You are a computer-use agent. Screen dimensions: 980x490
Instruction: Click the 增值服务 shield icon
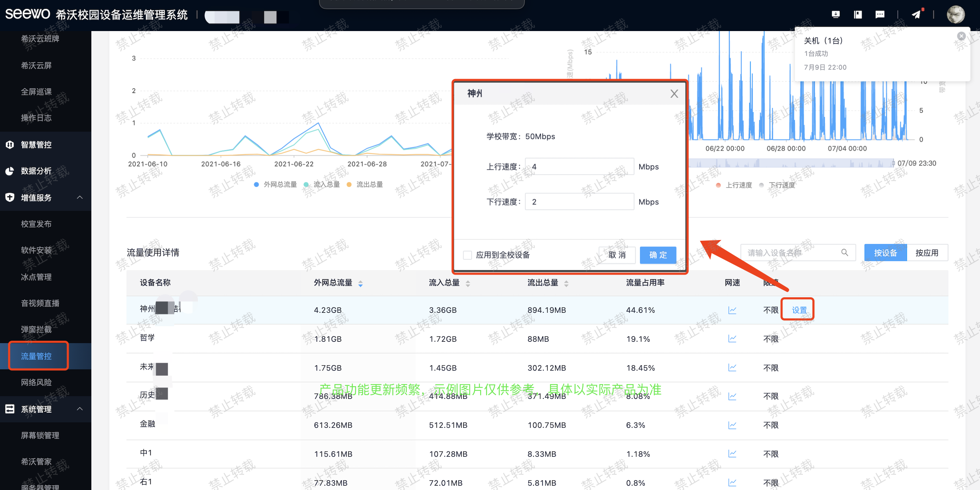click(10, 197)
